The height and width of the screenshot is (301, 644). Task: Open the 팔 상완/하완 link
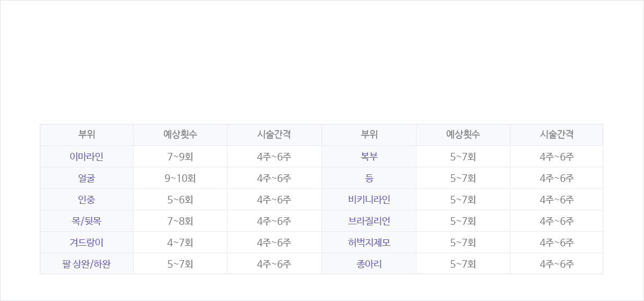click(86, 264)
